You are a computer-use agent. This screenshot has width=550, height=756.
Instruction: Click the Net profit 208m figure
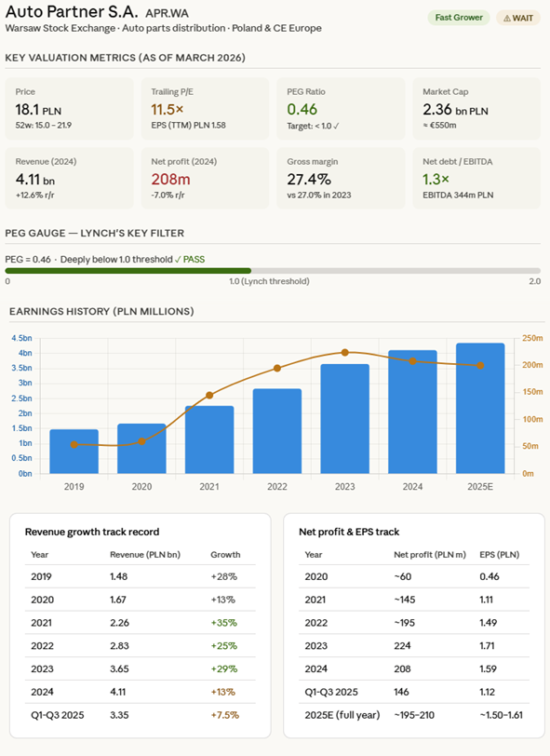(x=170, y=180)
